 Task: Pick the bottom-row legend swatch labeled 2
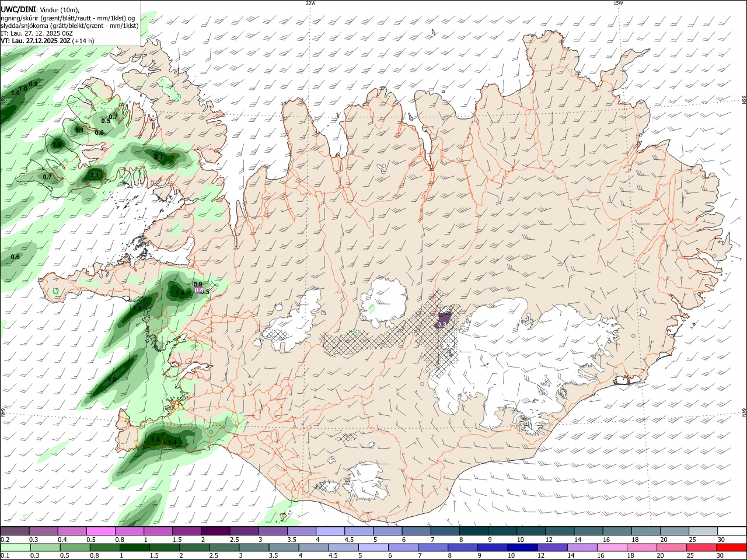pos(194,547)
